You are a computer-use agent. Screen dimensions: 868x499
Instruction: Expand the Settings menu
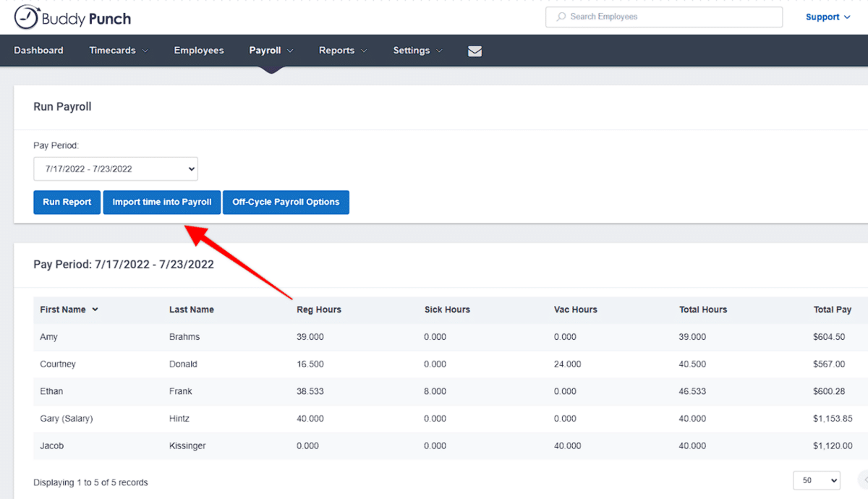point(417,51)
